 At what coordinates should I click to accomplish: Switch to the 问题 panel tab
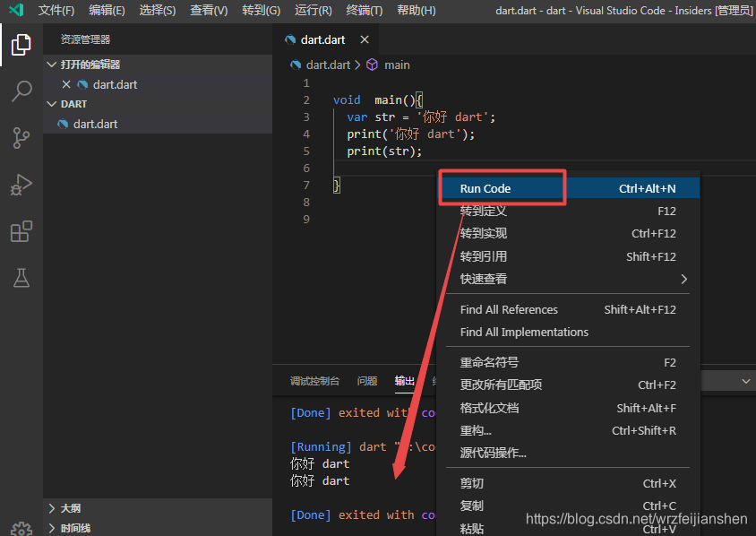367,381
